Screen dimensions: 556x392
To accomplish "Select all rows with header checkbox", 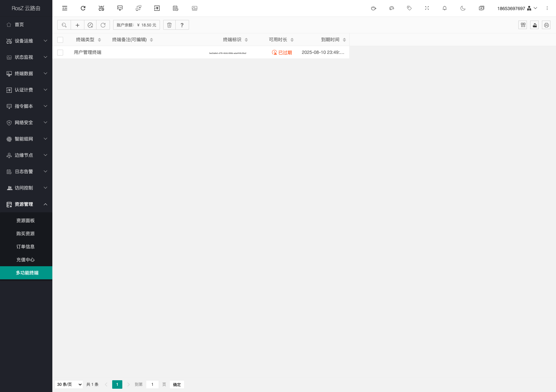I will point(60,40).
